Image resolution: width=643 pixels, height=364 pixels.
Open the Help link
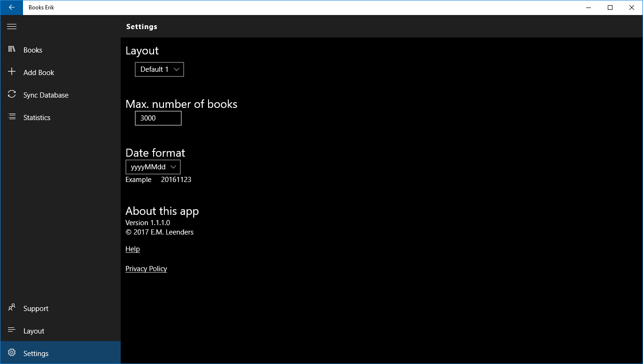(132, 249)
